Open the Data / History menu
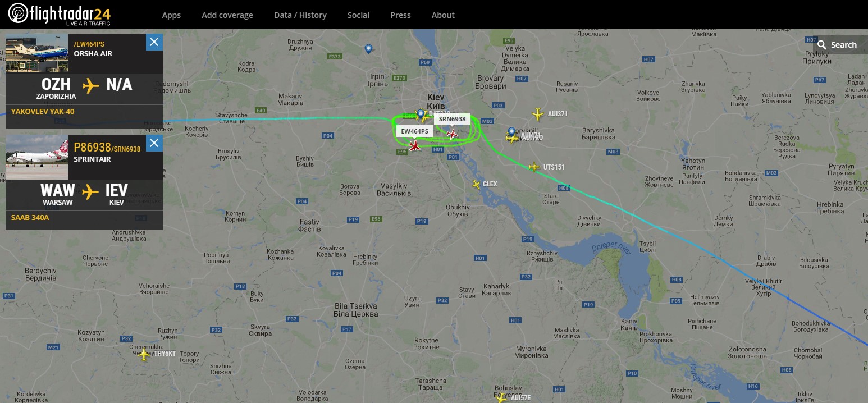Image resolution: width=868 pixels, height=403 pixels. pyautogui.click(x=300, y=15)
